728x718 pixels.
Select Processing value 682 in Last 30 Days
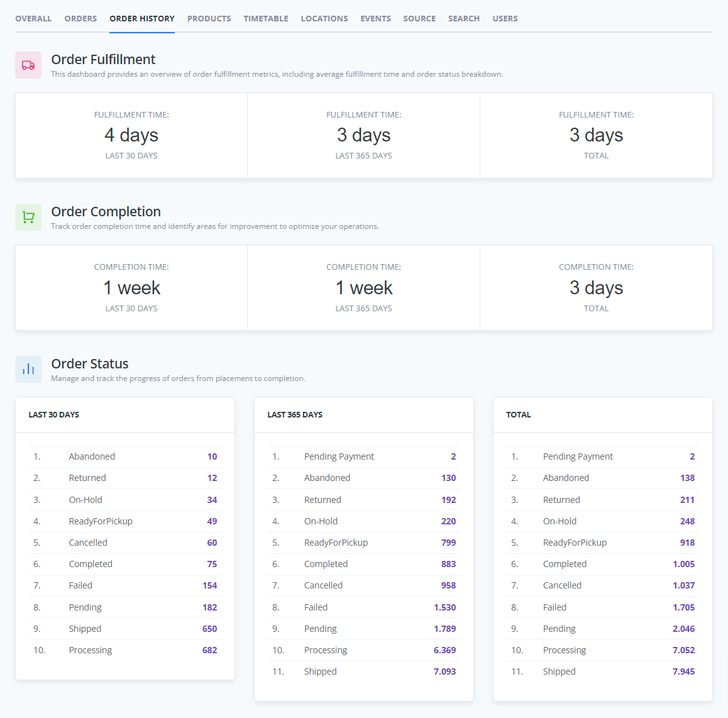point(210,649)
